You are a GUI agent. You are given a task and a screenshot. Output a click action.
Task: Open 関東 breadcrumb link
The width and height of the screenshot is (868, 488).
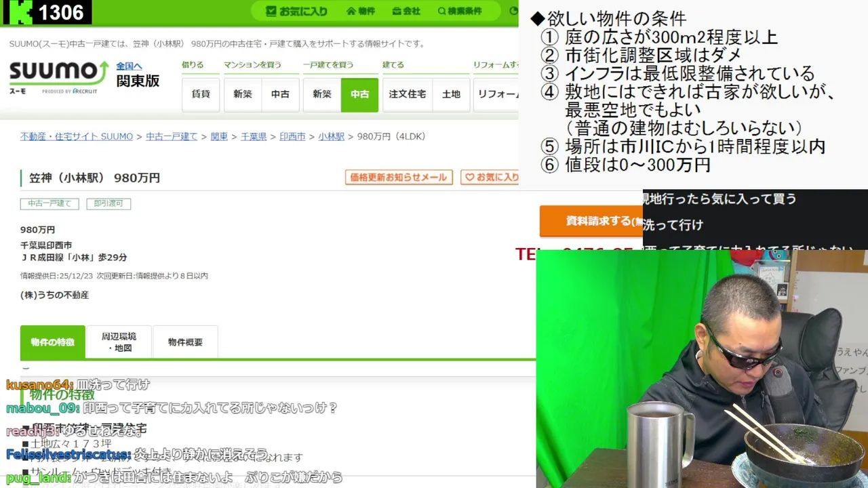219,137
